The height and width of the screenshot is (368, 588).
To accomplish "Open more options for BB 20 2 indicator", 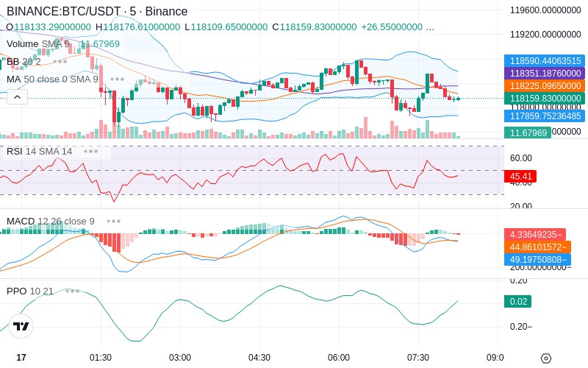I will (x=60, y=61).
